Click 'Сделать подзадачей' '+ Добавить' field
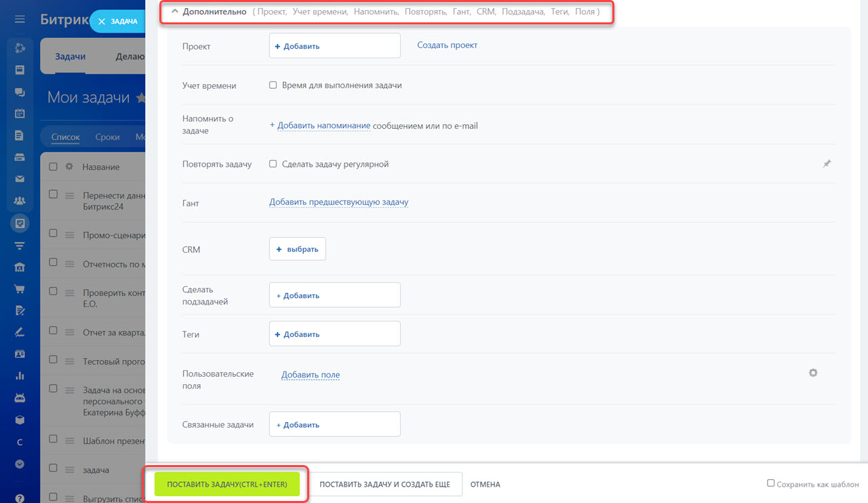 point(335,295)
